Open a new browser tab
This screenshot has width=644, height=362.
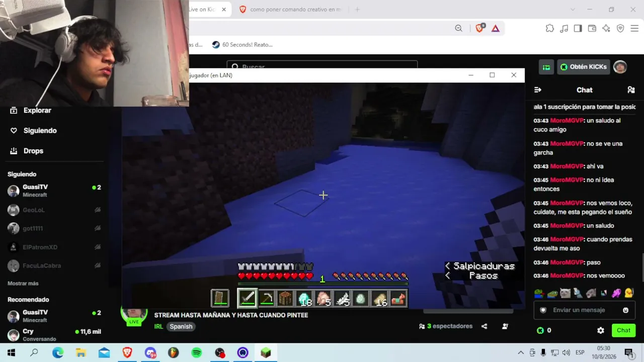coord(357,10)
